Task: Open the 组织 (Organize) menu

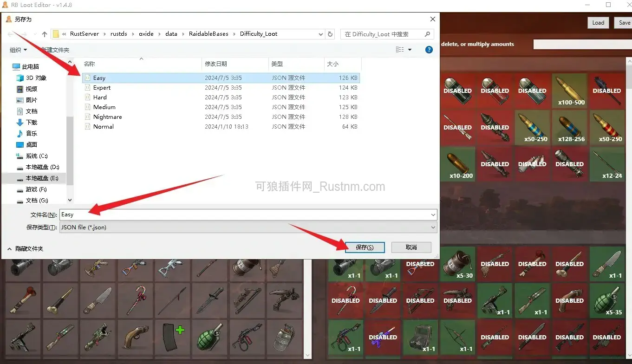Action: (17, 50)
